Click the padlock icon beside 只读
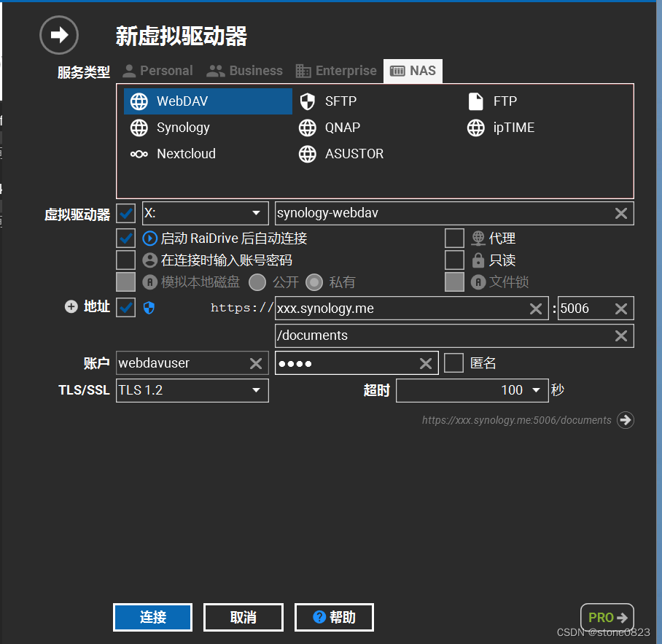The height and width of the screenshot is (644, 662). point(478,260)
